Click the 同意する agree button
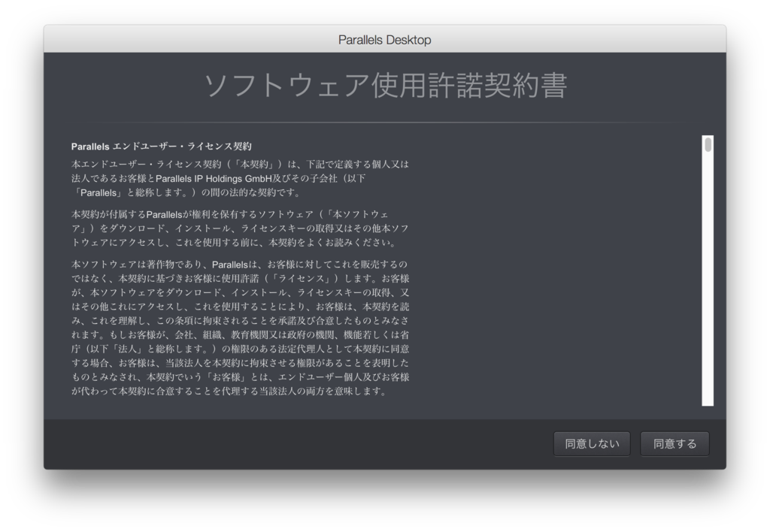Screen dimensions: 770x532 pos(675,443)
